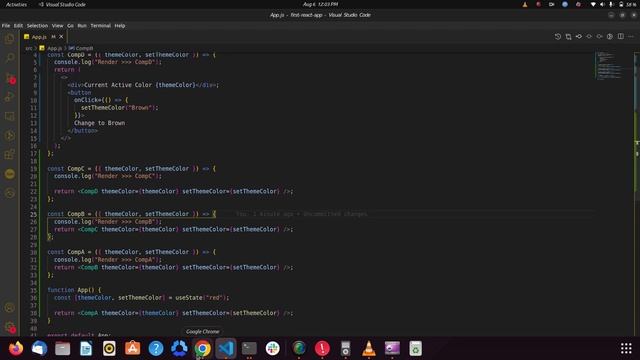Screen dimensions: 640x360
Task: Click the VLC cone tray icon in top bar
Action: 525,4
